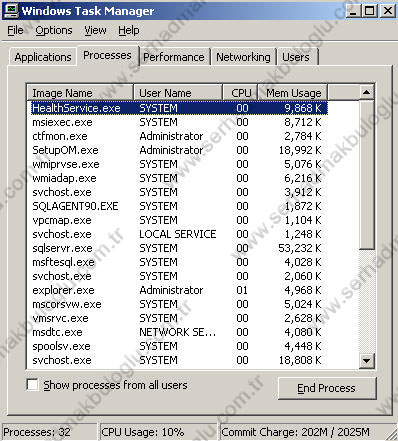This screenshot has height=441, width=398.
Task: Sort by the Mem Usage column header
Action: (x=293, y=93)
